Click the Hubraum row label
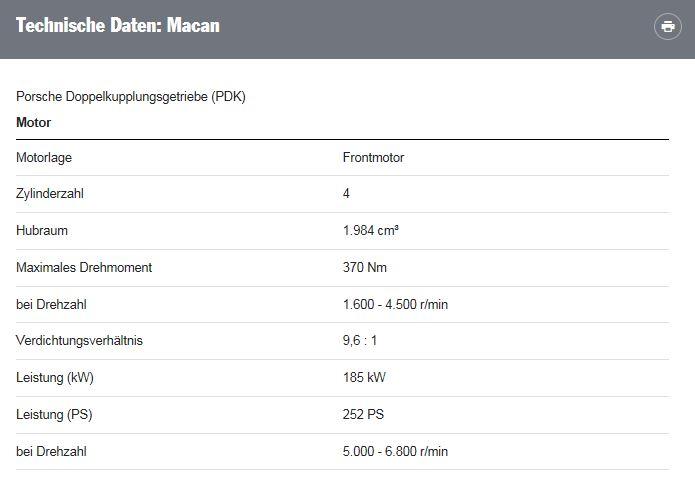 pyautogui.click(x=42, y=231)
